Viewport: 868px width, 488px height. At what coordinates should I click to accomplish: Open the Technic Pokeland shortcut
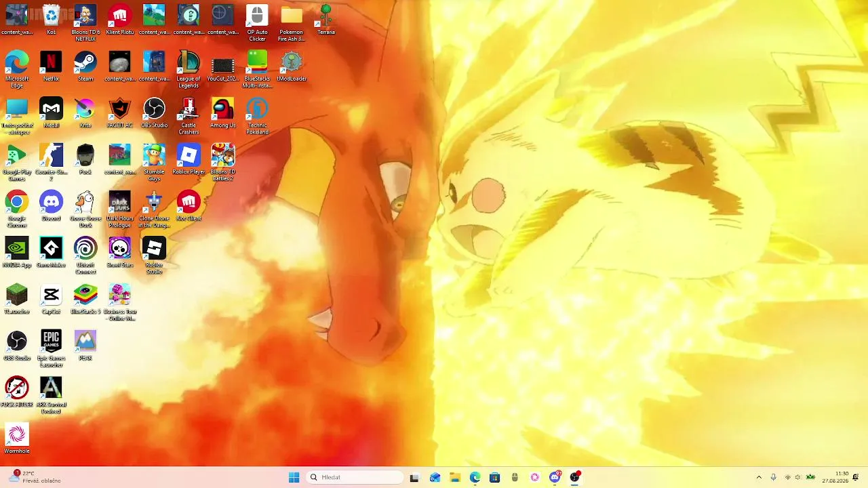coord(257,116)
